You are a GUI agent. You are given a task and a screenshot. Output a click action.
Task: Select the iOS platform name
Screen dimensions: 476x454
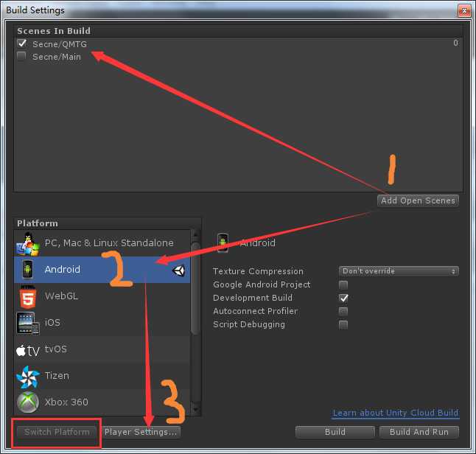tap(52, 322)
